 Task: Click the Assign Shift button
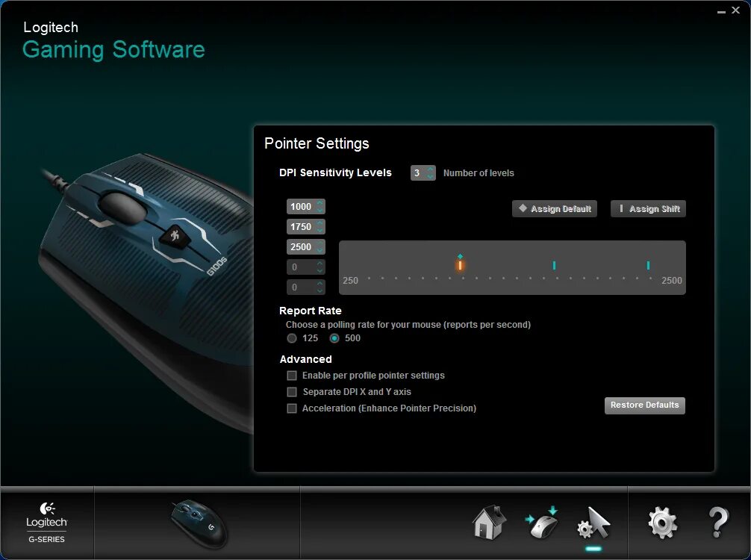649,209
